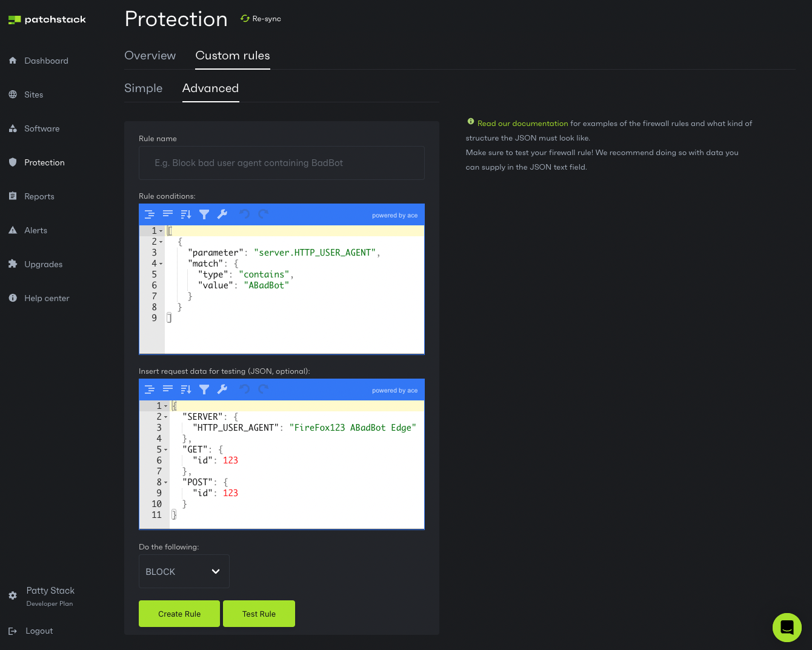Open the Read our documentation link

pyautogui.click(x=523, y=124)
